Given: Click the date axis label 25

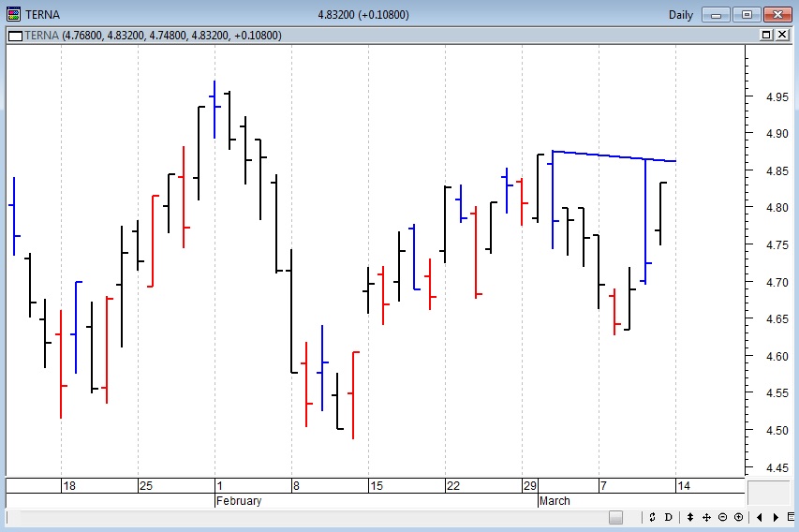Looking at the screenshot, I should pos(146,486).
